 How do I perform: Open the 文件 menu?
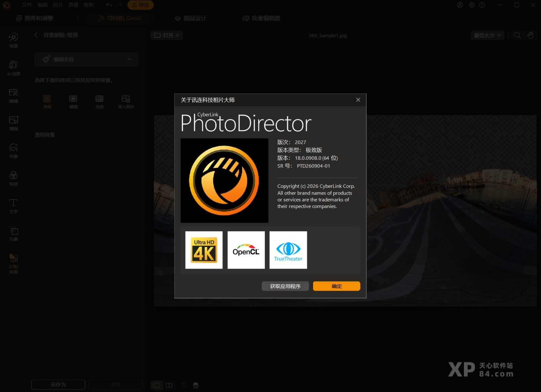point(27,5)
